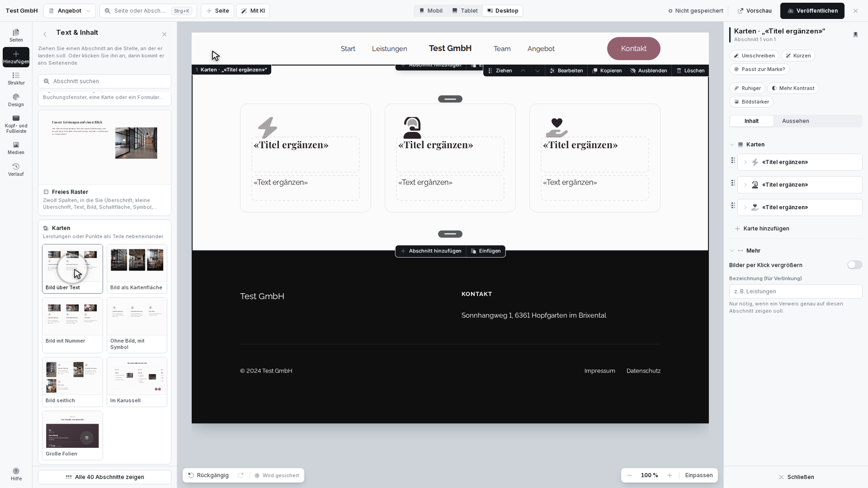This screenshot has width=868, height=488.
Task: Click the Mehr Kontrast button
Action: pyautogui.click(x=793, y=88)
